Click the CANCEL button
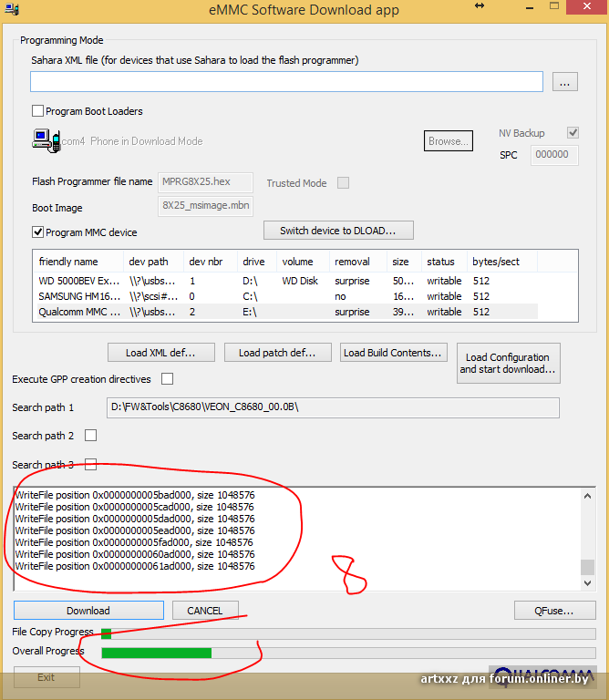Screen dimensions: 609x700 pyautogui.click(x=205, y=611)
